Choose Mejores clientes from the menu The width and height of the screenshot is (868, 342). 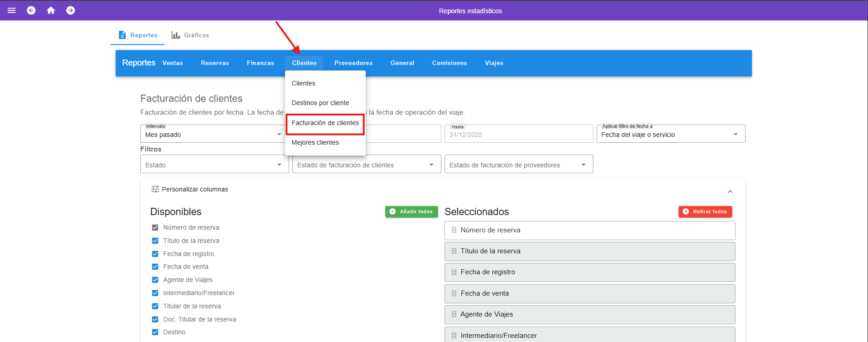coord(315,142)
